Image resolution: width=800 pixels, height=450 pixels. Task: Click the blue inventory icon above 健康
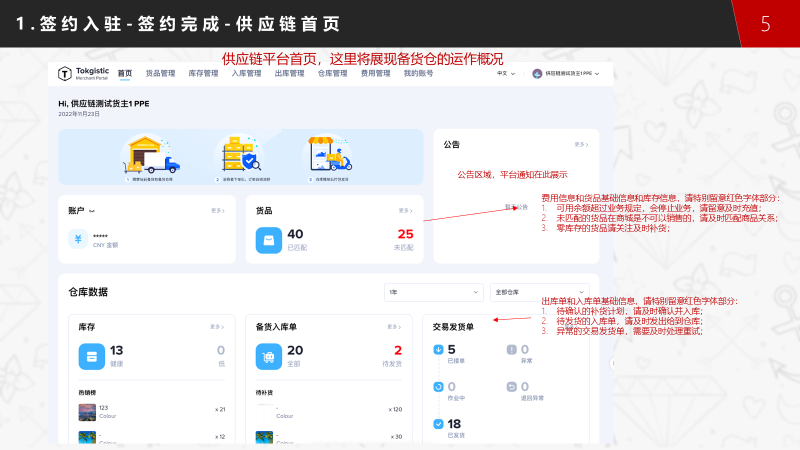(x=91, y=355)
